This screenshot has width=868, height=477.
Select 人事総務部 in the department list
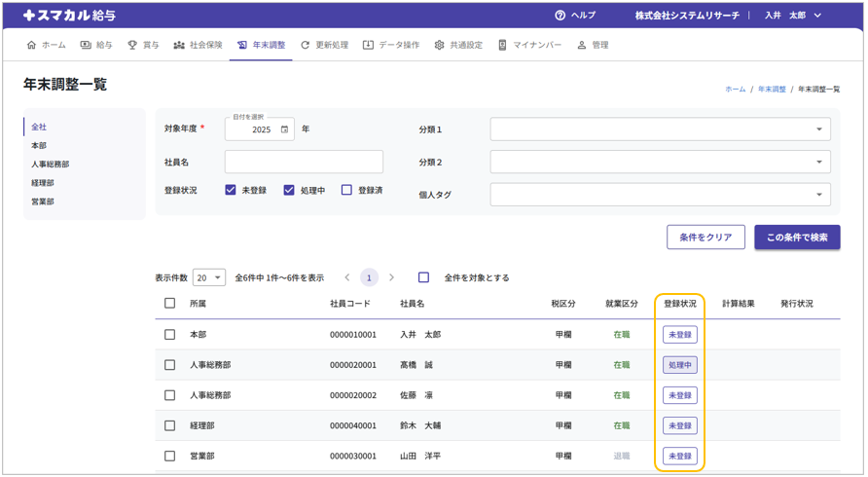[51, 165]
